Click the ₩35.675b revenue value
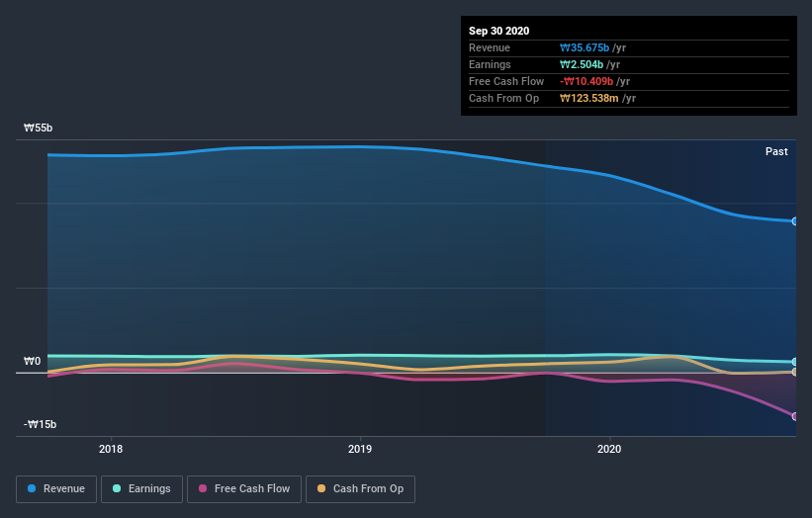The image size is (812, 518). [x=585, y=47]
